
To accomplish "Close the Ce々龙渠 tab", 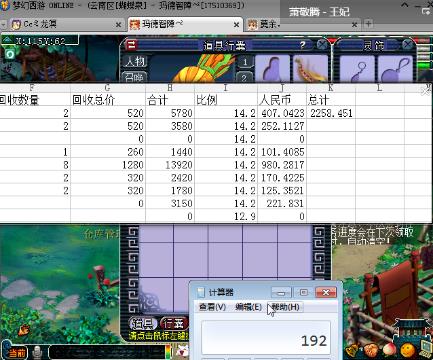I will [118, 25].
